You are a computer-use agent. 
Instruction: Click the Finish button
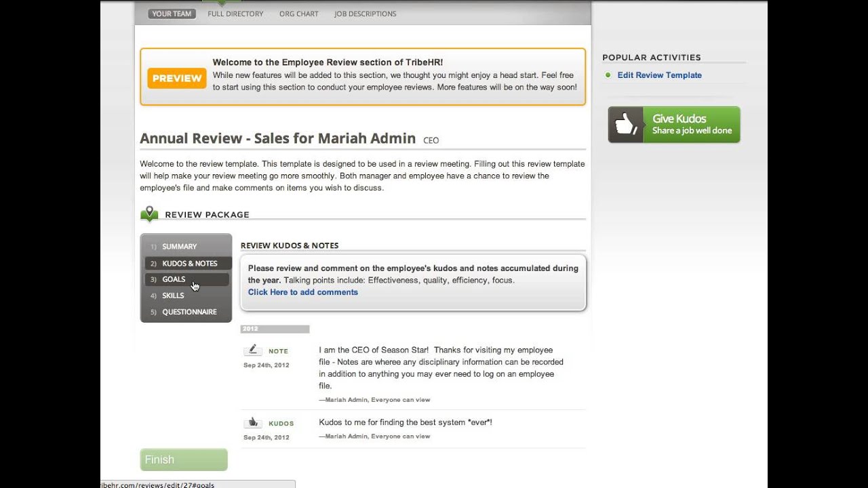pyautogui.click(x=184, y=460)
